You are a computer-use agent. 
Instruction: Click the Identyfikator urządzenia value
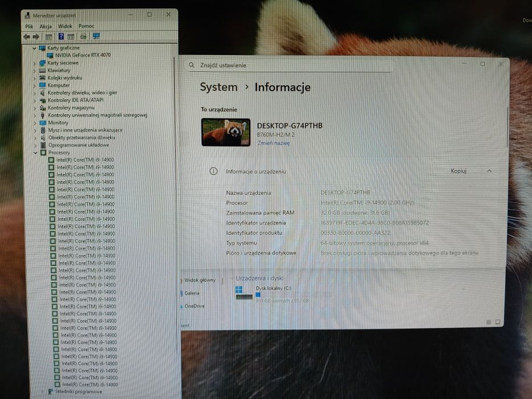[x=375, y=222]
